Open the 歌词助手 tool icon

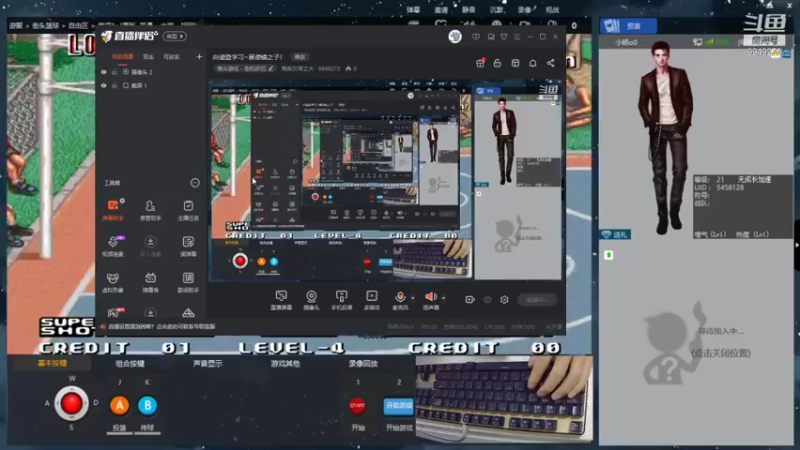[188, 282]
